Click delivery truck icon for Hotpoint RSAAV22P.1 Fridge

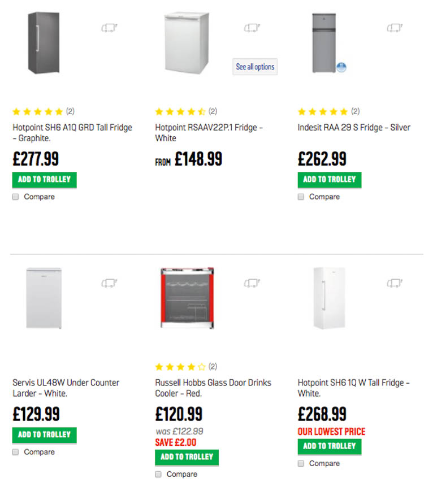click(252, 28)
